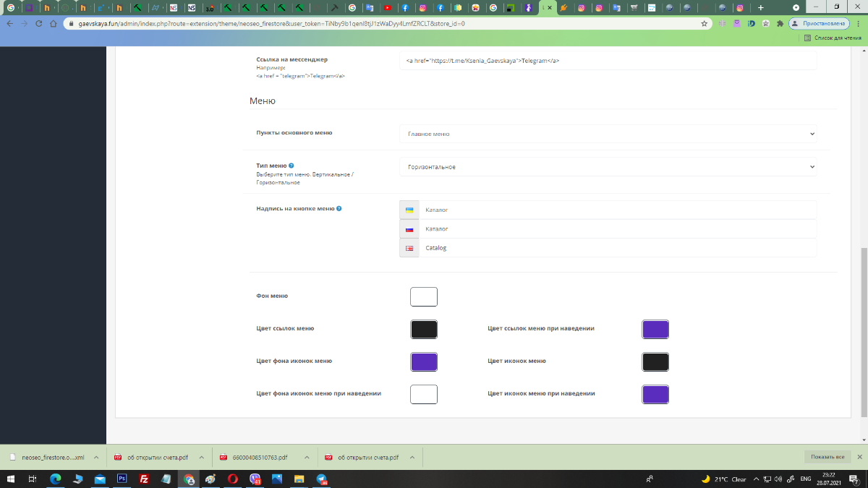This screenshot has width=868, height=488.
Task: Expand options for neoseo_firestore xml download
Action: (x=96, y=458)
